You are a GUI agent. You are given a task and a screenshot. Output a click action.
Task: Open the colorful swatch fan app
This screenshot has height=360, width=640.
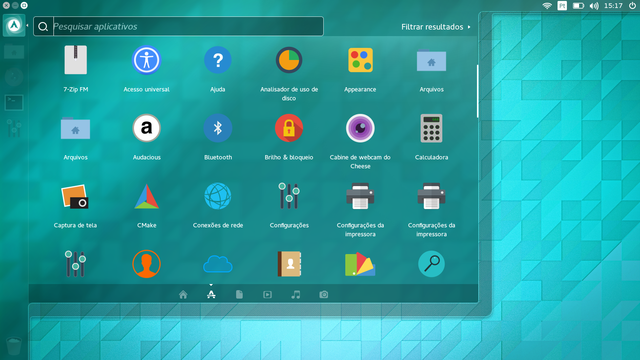[x=360, y=264]
